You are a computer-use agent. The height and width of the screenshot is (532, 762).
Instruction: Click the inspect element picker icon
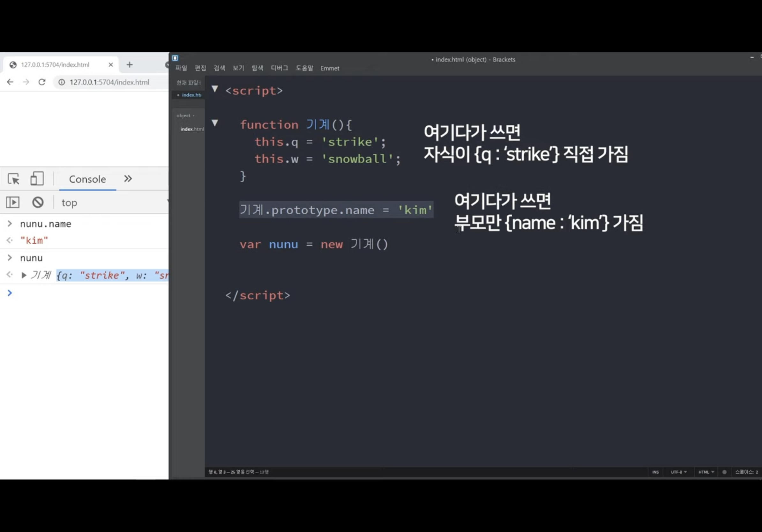[14, 179]
